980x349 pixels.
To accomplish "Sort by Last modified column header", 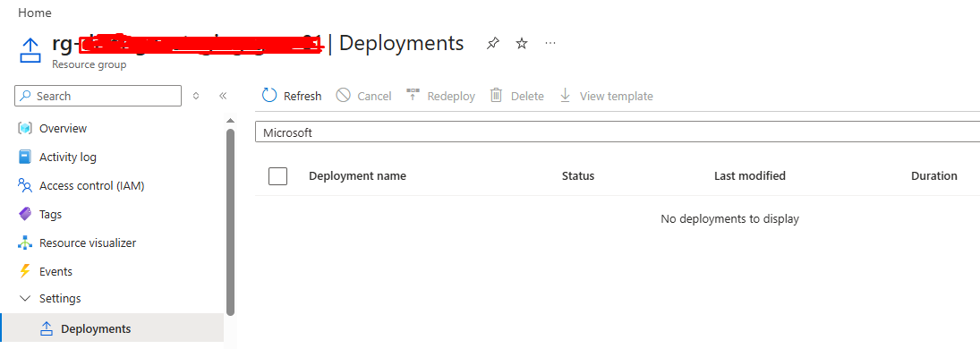I will pyautogui.click(x=750, y=175).
